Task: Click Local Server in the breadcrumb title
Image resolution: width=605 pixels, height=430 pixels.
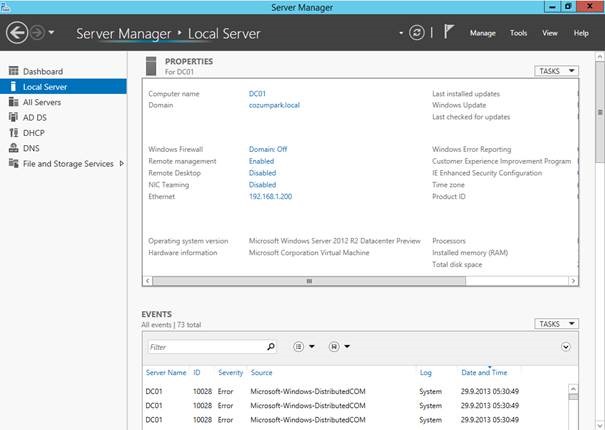Action: (224, 34)
